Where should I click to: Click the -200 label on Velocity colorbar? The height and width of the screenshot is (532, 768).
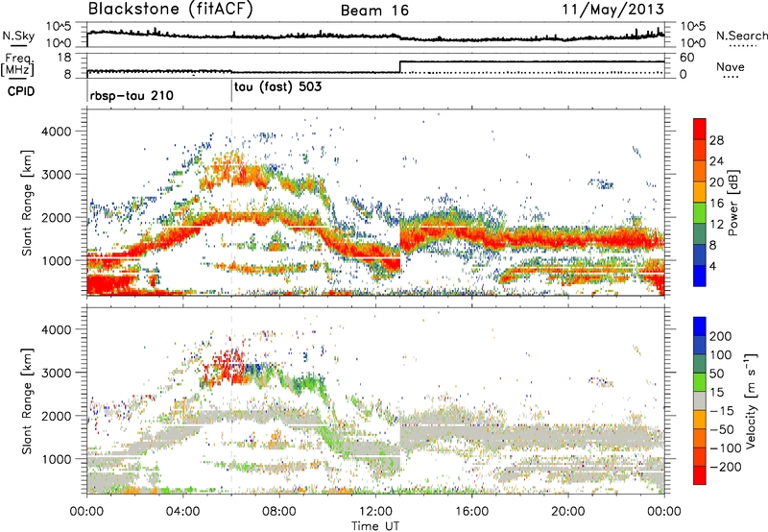pyautogui.click(x=728, y=467)
